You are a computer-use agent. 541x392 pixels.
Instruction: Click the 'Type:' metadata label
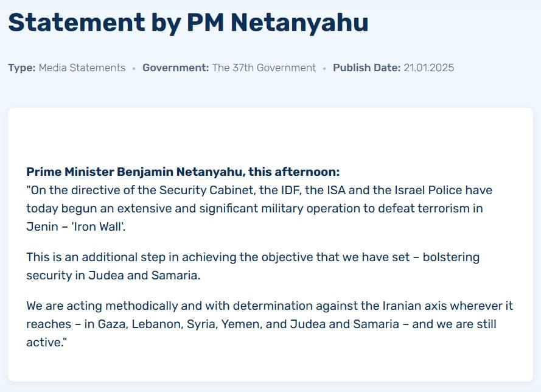[x=22, y=68]
